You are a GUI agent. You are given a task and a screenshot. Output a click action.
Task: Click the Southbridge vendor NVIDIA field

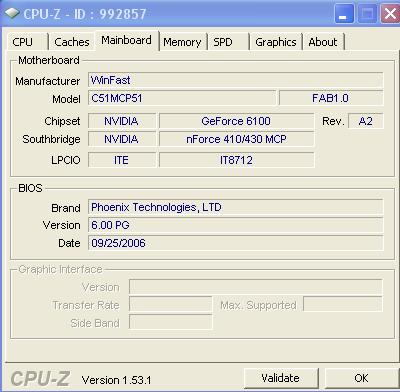(122, 139)
